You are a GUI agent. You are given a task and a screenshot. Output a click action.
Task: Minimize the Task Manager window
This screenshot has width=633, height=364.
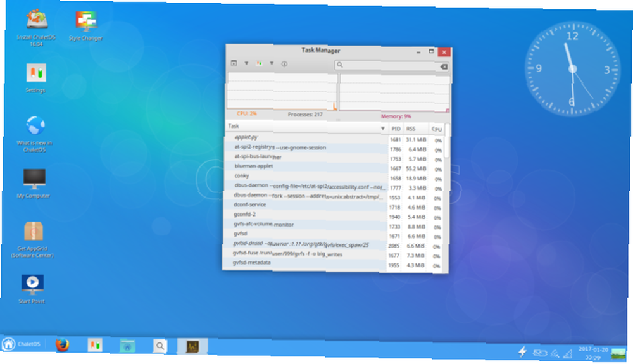click(x=418, y=52)
